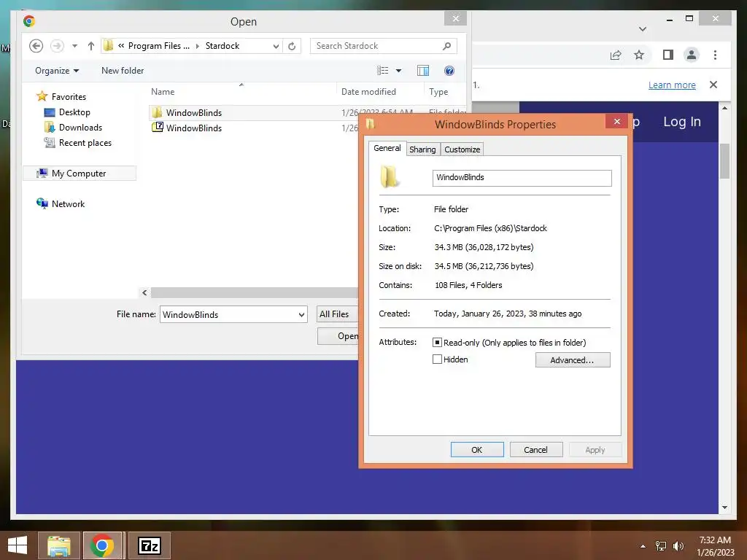Follow the Learn more link

click(672, 85)
